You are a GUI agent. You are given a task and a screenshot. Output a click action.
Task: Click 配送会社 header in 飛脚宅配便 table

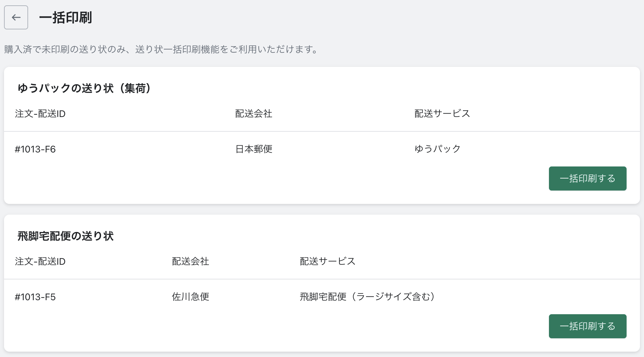point(190,261)
